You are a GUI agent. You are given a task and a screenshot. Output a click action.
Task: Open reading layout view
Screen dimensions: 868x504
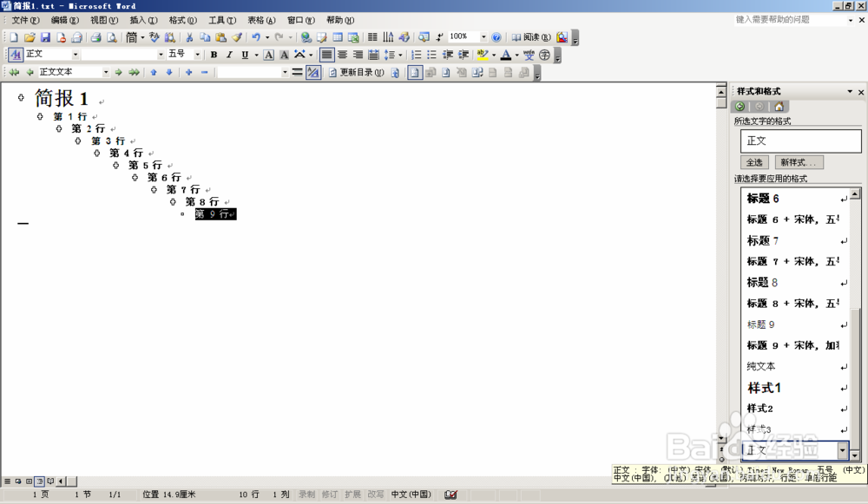tap(531, 37)
